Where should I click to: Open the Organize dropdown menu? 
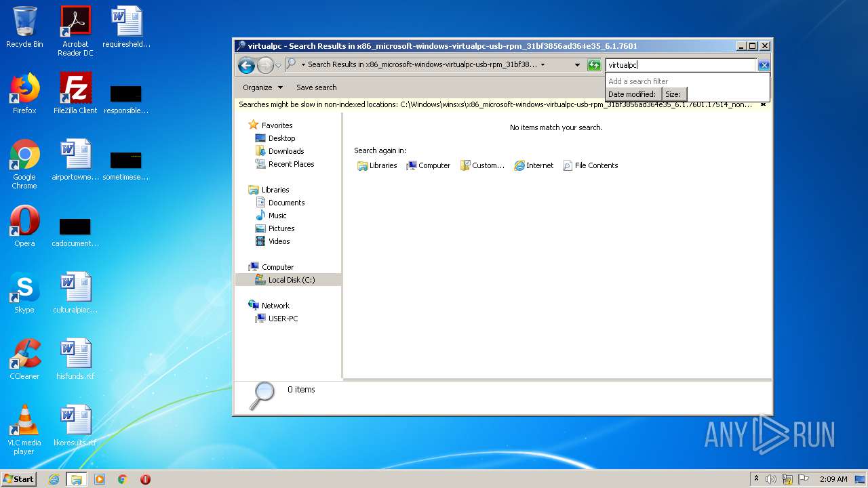point(262,87)
